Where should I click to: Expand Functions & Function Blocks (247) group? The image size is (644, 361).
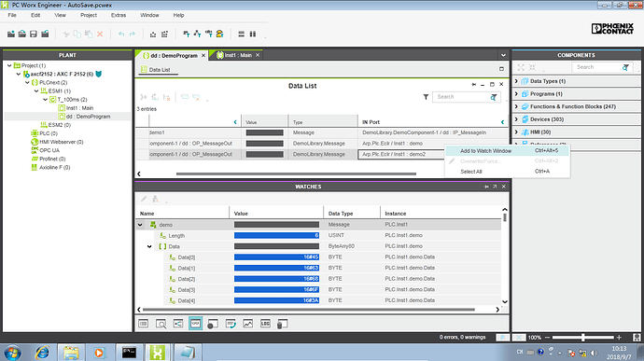point(517,106)
